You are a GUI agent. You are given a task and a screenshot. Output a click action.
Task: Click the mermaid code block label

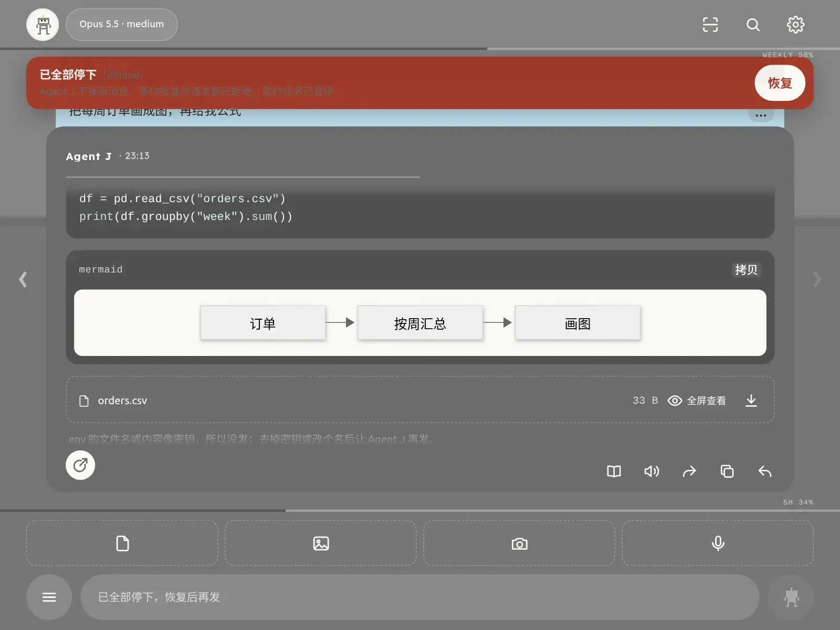(101, 269)
